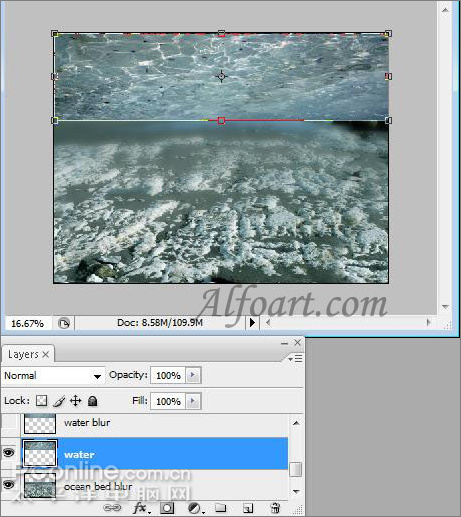Click the Fill value field
Viewport: 461px width, 517px height.
(168, 401)
